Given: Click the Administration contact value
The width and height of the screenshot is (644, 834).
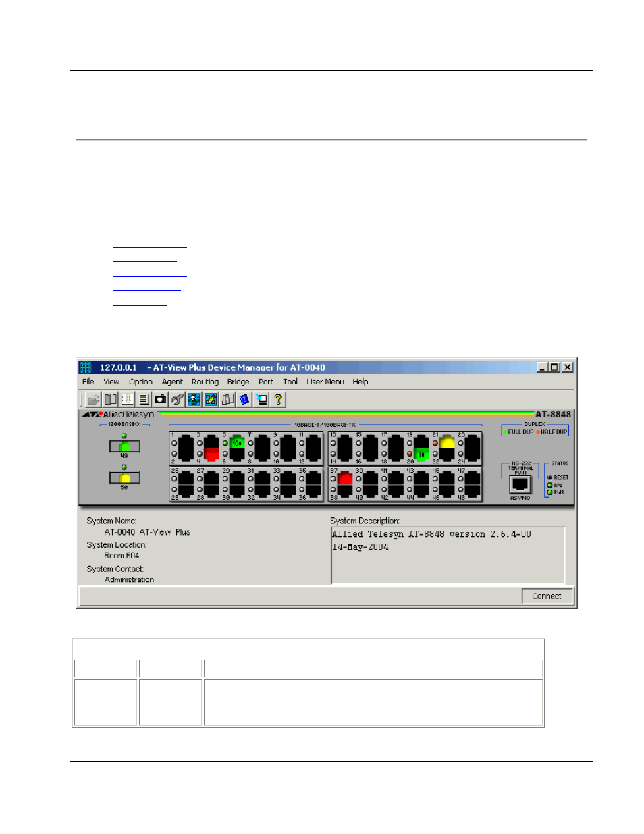Looking at the screenshot, I should tap(129, 579).
